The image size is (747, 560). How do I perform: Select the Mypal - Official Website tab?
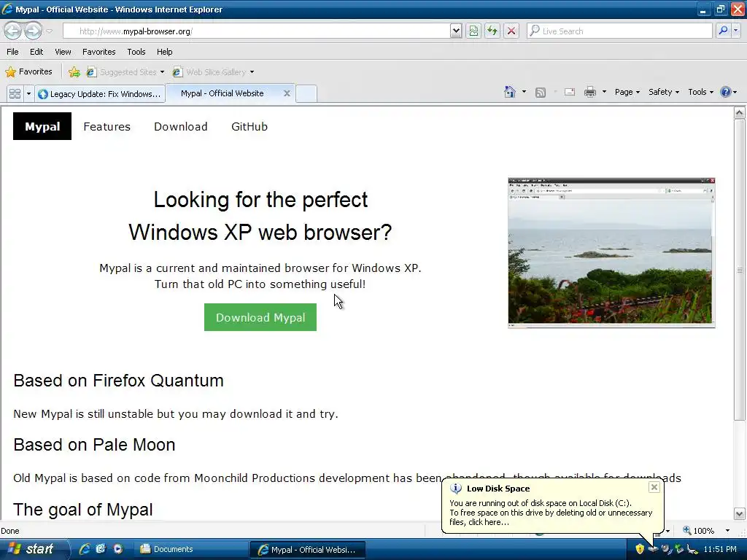tap(222, 93)
